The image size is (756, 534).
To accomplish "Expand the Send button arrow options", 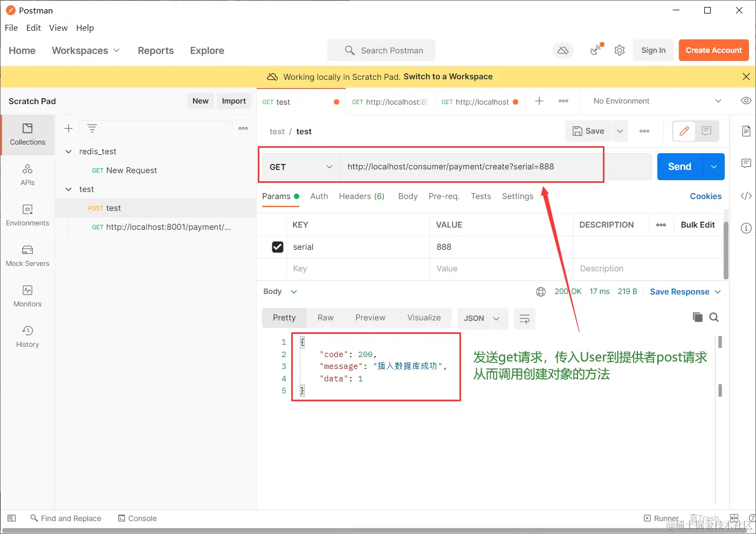I will [714, 167].
